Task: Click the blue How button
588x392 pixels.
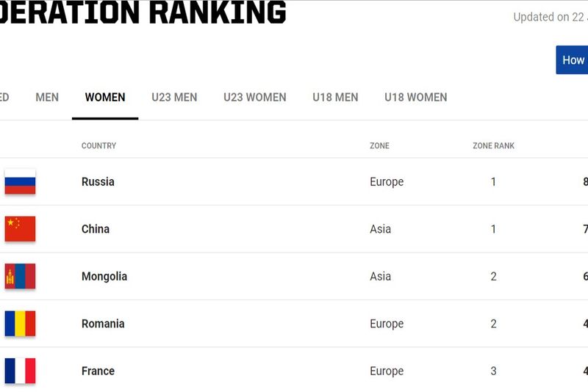Action: click(573, 60)
